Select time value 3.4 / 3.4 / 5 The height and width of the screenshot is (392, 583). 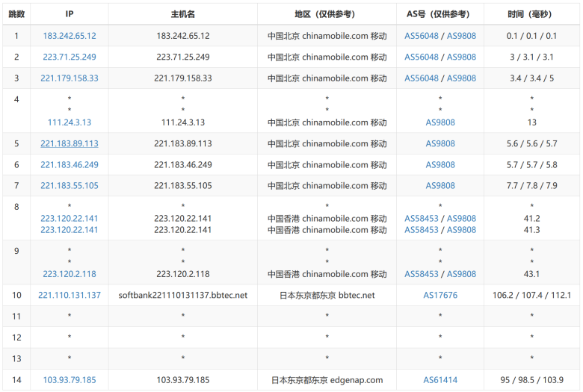531,78
